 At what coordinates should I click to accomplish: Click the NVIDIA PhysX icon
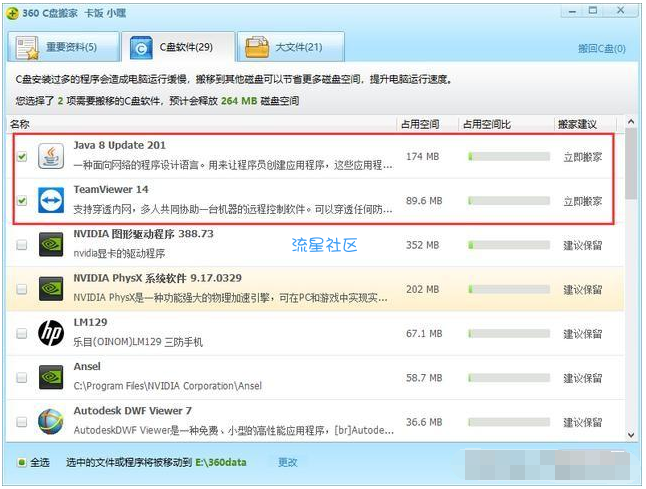51,289
